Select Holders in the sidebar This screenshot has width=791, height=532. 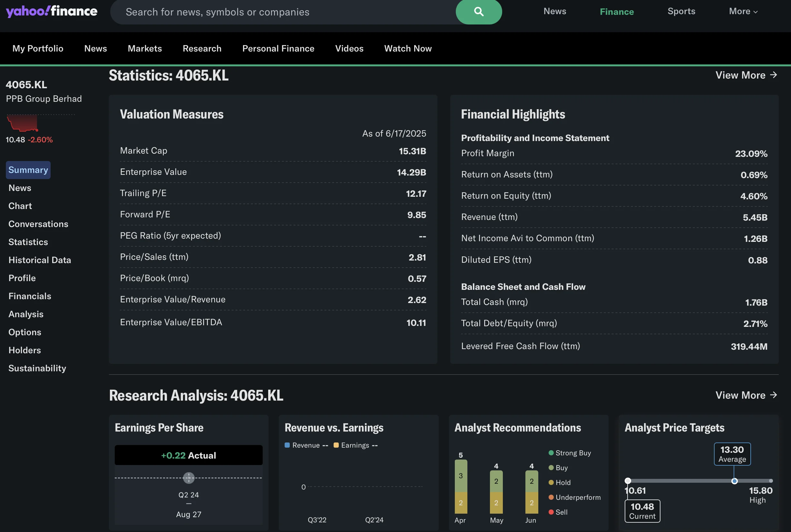pyautogui.click(x=24, y=350)
